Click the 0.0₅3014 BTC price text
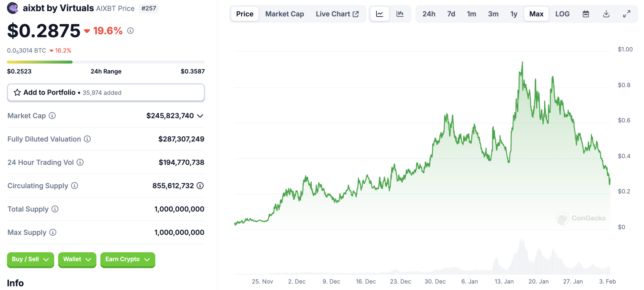The width and height of the screenshot is (644, 290). (26, 51)
